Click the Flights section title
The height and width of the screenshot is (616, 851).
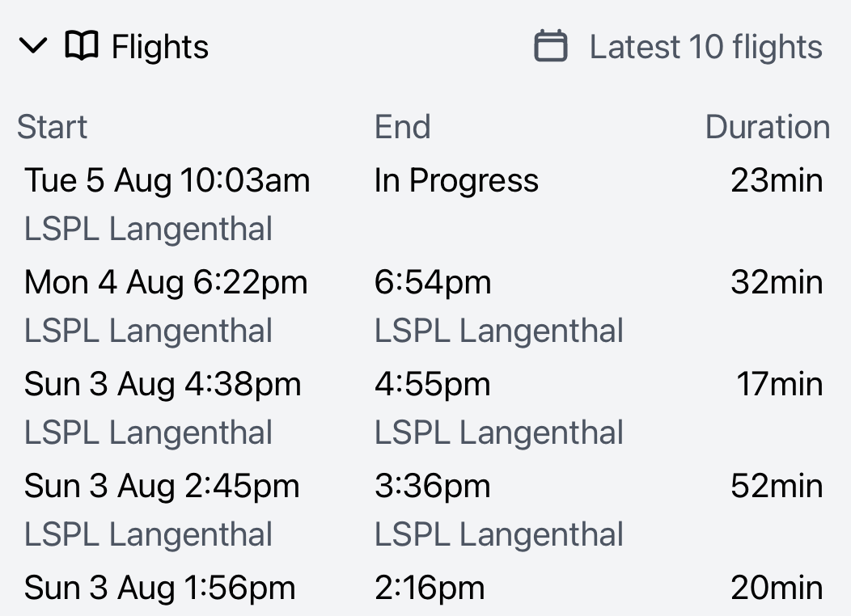point(160,47)
